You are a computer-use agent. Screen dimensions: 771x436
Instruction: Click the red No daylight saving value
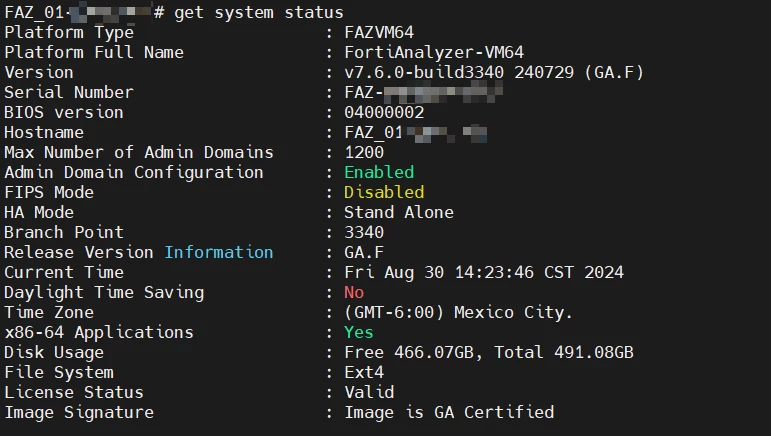click(354, 292)
